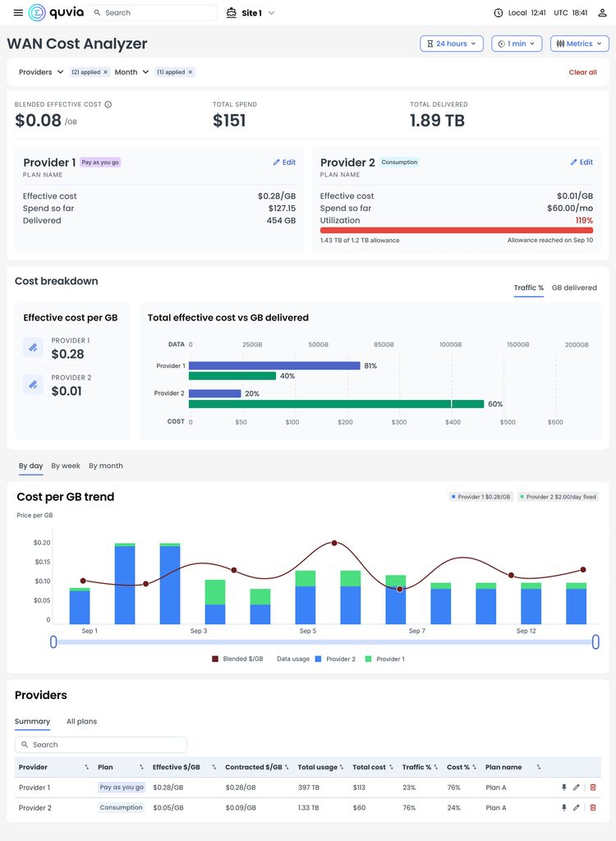Click the ship icon beside Site 1
Image resolution: width=616 pixels, height=841 pixels.
232,13
